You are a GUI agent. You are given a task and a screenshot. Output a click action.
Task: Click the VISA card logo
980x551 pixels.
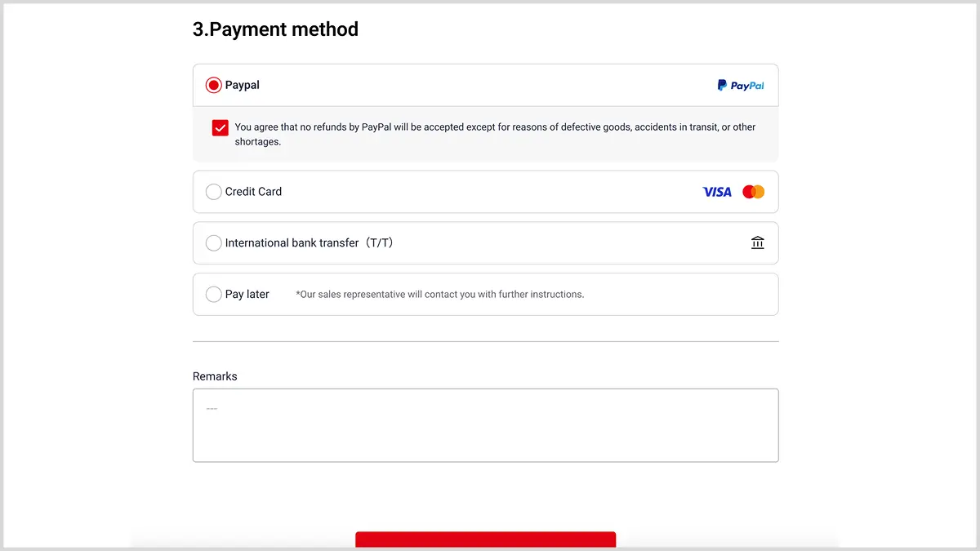click(717, 192)
